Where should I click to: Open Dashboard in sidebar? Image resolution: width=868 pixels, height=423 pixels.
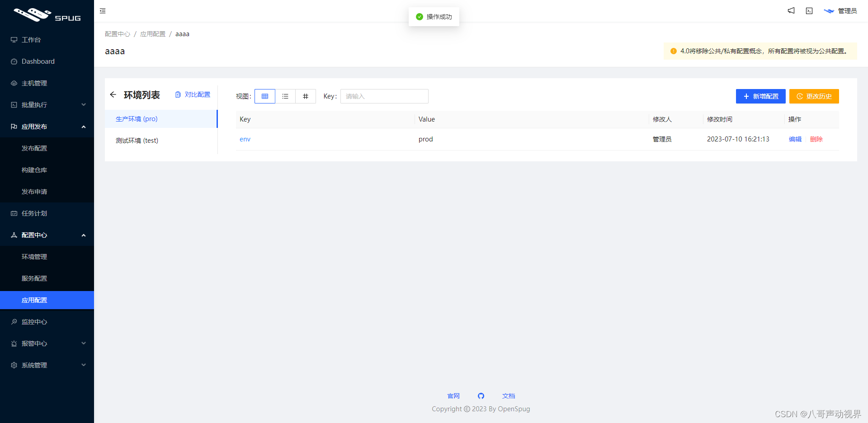pos(47,61)
